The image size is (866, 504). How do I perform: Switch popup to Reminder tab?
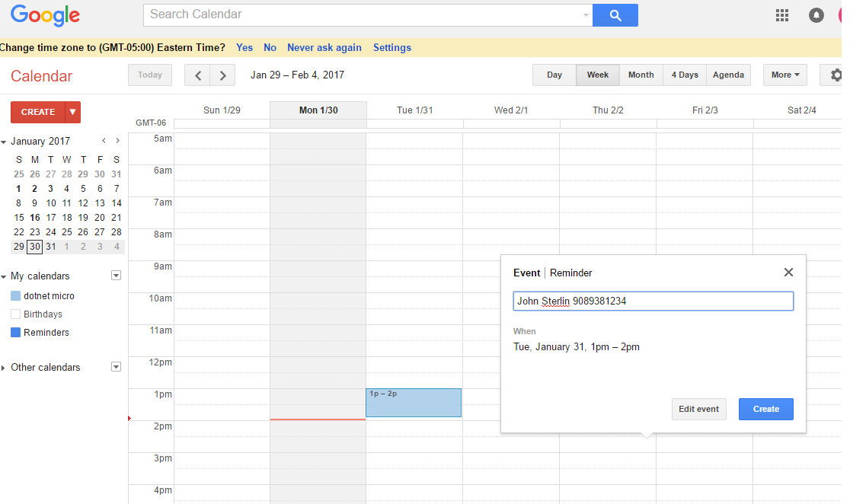point(570,273)
